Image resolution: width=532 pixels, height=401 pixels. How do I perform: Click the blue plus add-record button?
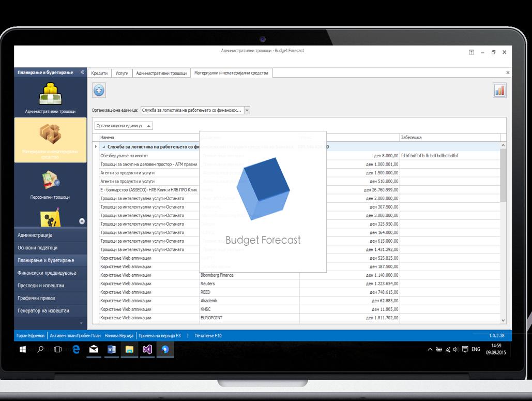99,91
